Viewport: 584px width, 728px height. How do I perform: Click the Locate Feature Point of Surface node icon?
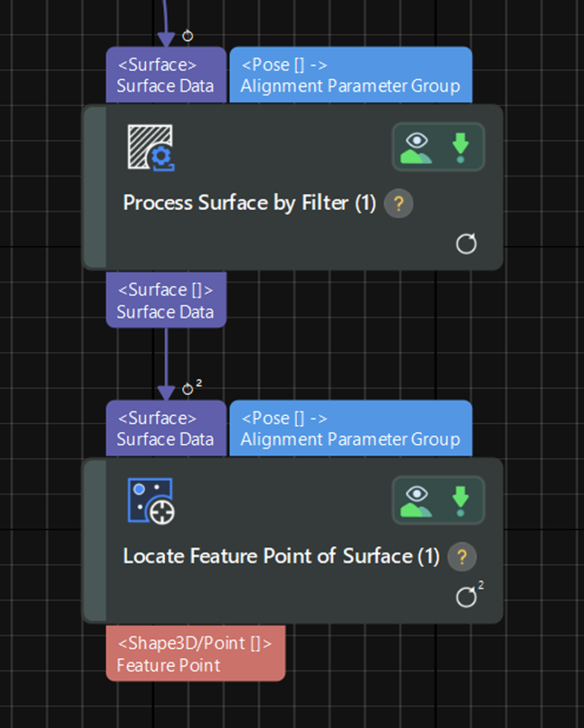(x=152, y=501)
